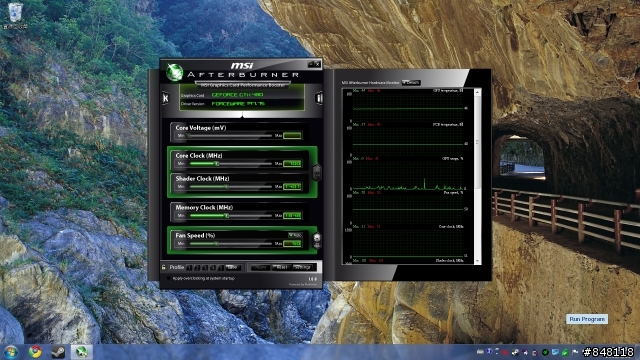Image resolution: width=640 pixels, height=360 pixels.
Task: Click the user define fan icon
Action: pyautogui.click(x=317, y=240)
